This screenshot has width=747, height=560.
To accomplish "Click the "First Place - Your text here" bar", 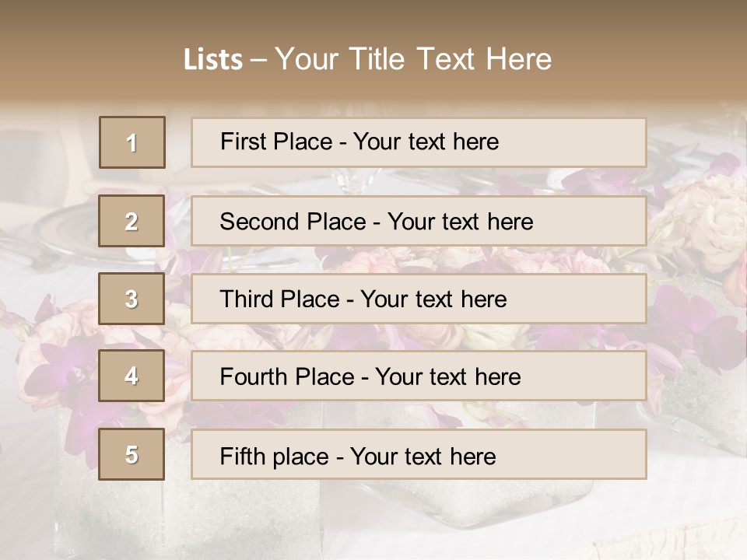I will pos(419,142).
